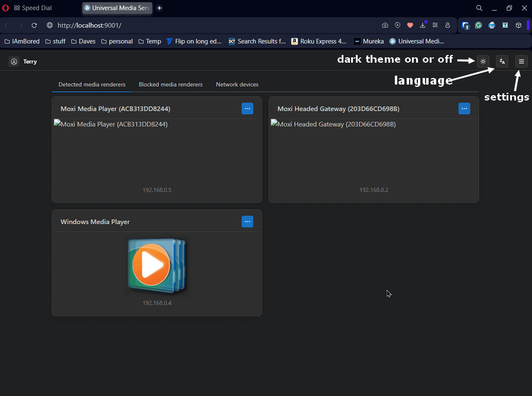The width and height of the screenshot is (532, 396).
Task: Click the snapshot camera icon in address bar
Action: click(x=385, y=25)
